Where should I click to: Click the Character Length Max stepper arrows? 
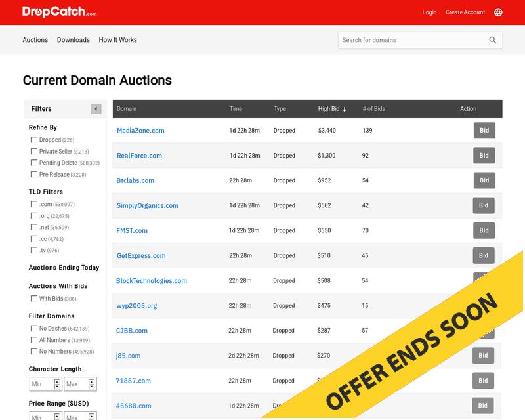tap(91, 384)
